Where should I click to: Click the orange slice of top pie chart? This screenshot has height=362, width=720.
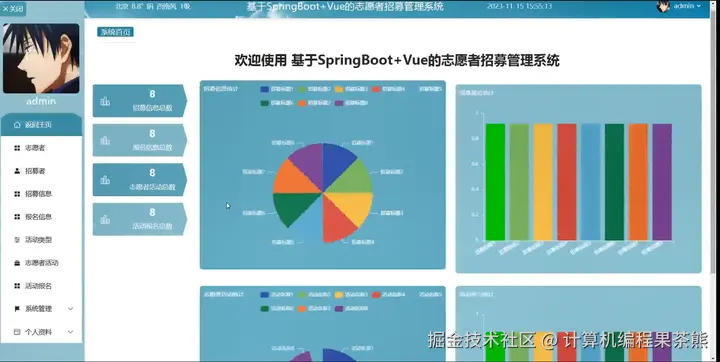tap(292, 180)
